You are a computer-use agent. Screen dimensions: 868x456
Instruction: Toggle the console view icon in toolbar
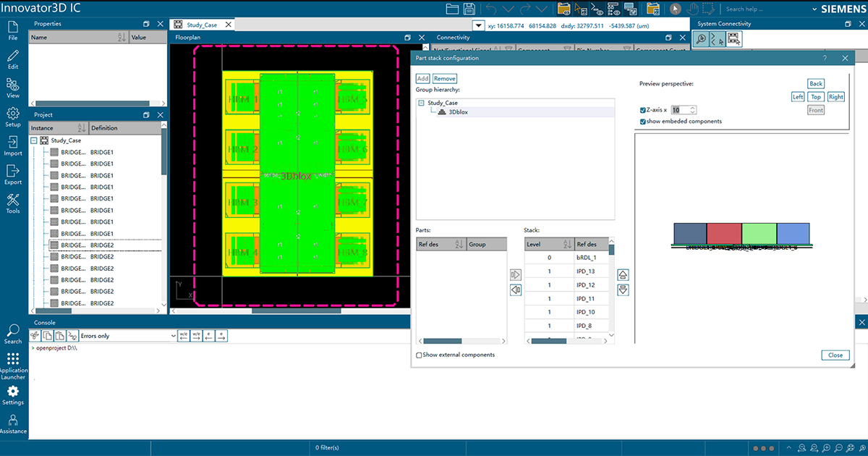(x=597, y=9)
